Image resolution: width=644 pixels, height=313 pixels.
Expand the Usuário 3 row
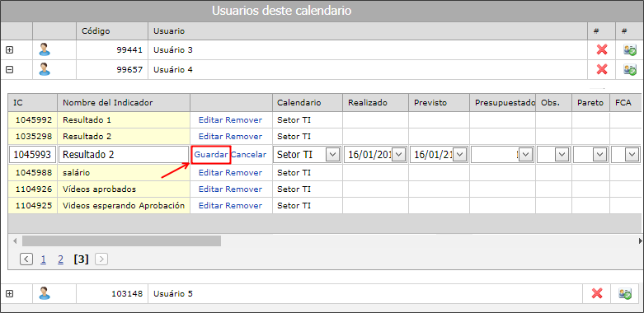pos(9,49)
